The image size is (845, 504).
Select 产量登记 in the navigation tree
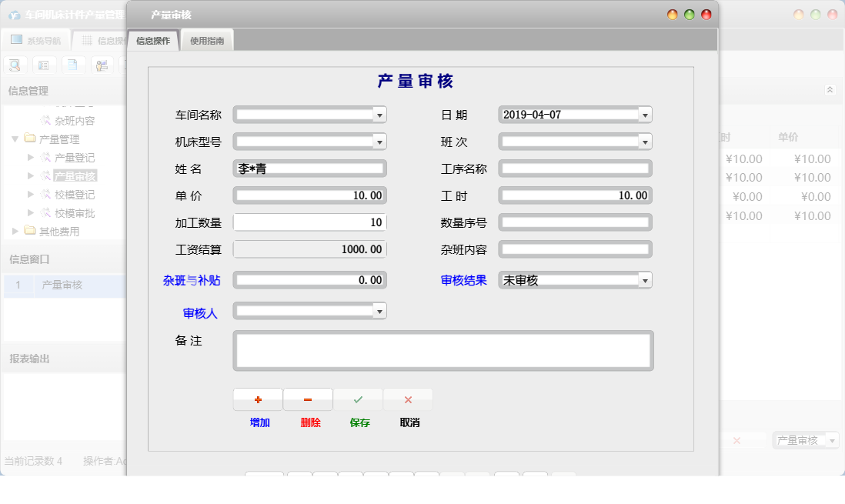coord(75,157)
